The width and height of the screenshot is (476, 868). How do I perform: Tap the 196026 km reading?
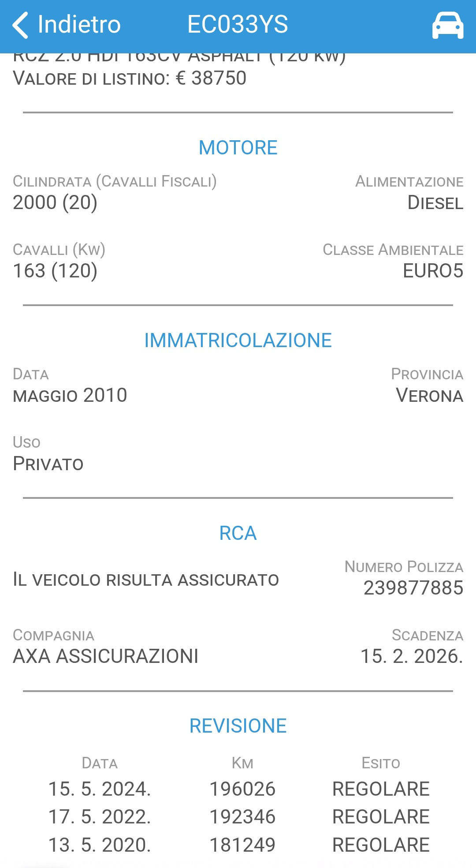point(242,789)
